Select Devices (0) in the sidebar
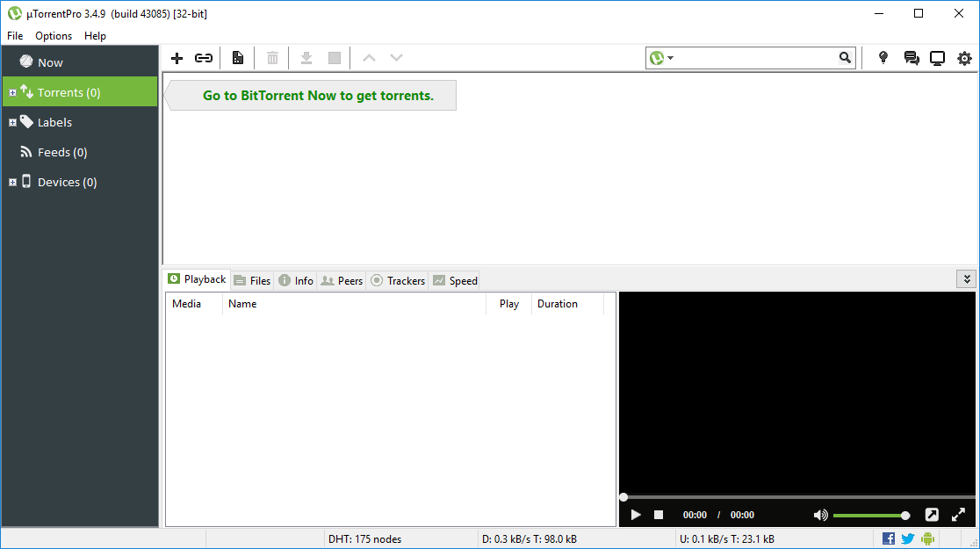Screen dimensions: 980x549 79,182
